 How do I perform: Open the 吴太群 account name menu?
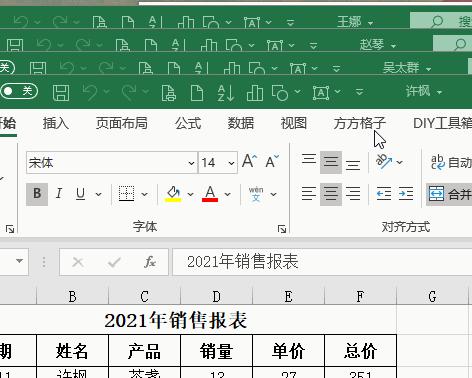point(407,68)
